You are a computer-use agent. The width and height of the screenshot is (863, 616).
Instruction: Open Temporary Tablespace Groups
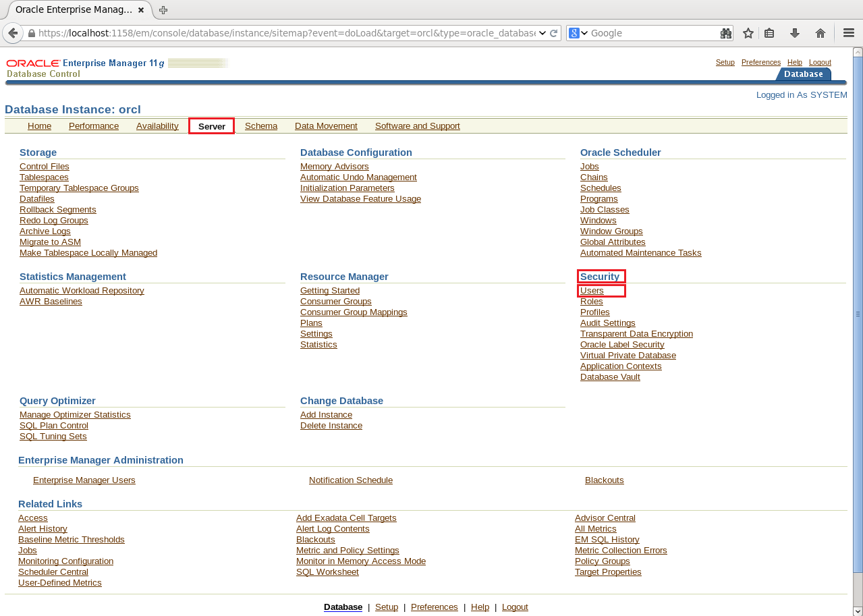point(79,188)
